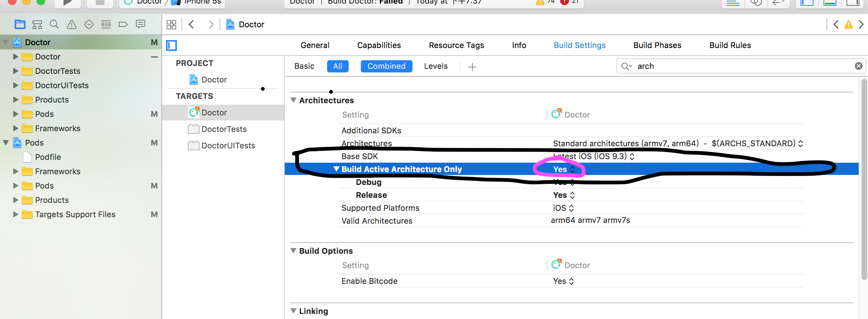Open Supported Platforms iOS dropdown
Screen dimensions: 868x319
point(563,208)
